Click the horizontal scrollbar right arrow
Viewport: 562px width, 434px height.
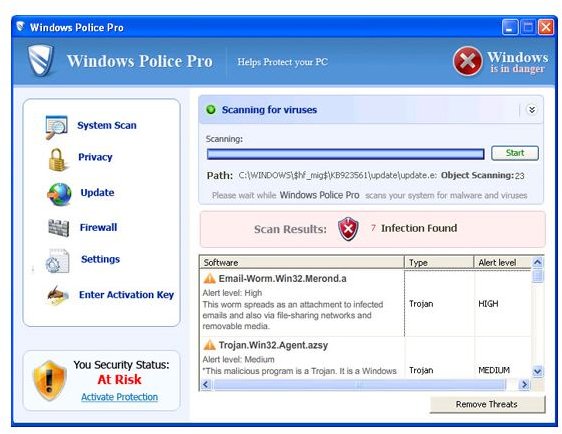pyautogui.click(x=524, y=385)
